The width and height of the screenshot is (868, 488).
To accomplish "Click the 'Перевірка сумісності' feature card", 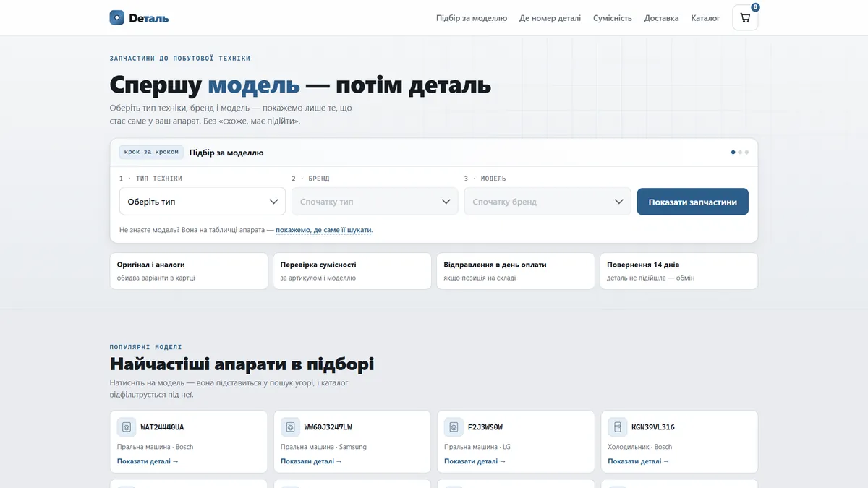I will click(x=352, y=271).
